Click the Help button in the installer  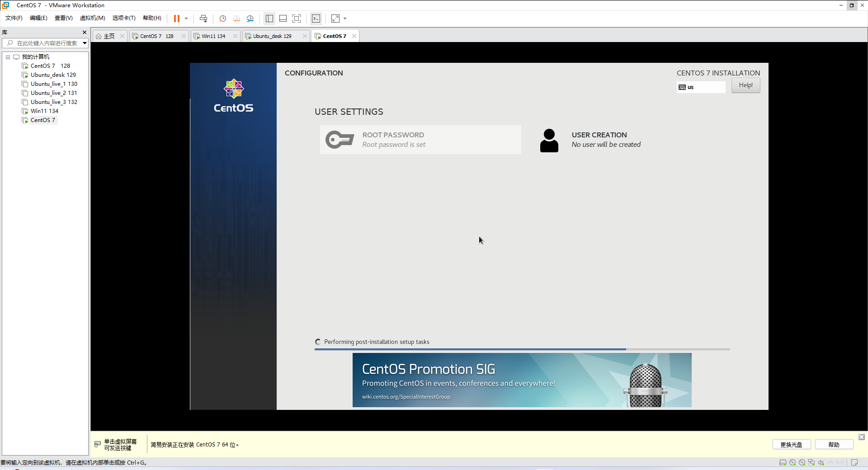pyautogui.click(x=745, y=85)
